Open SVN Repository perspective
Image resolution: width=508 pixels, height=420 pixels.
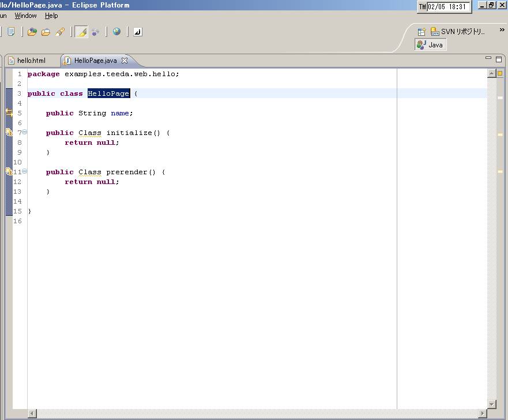[x=458, y=32]
